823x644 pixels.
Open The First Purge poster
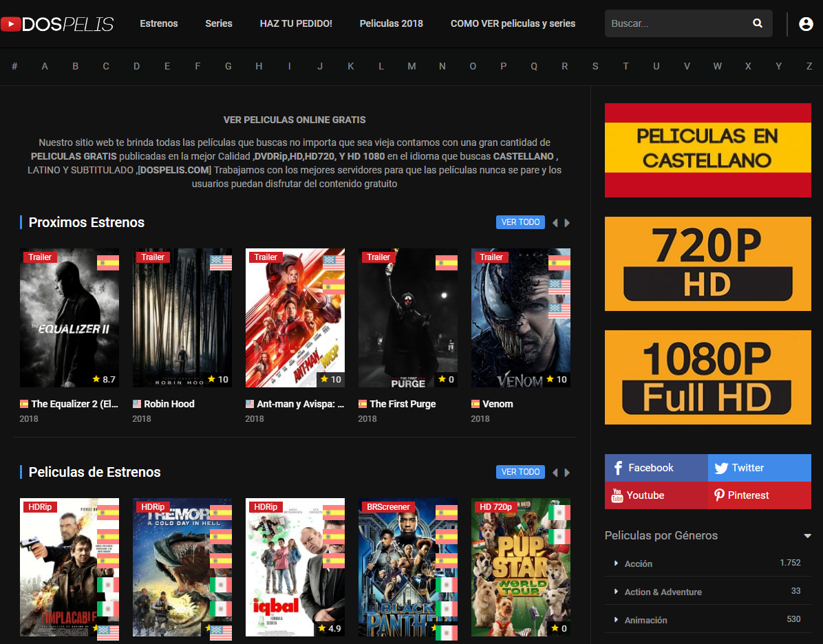(408, 318)
